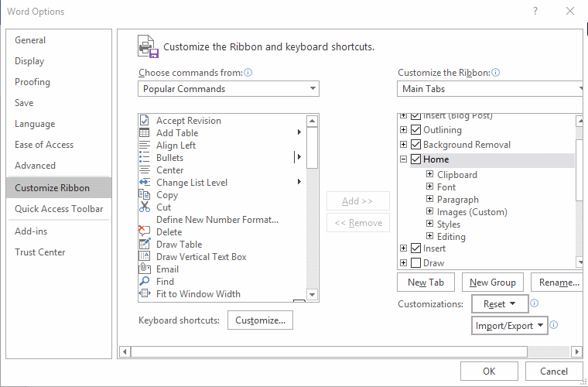Toggle the Background Removal checkbox
This screenshot has width=588, height=387.
point(415,145)
